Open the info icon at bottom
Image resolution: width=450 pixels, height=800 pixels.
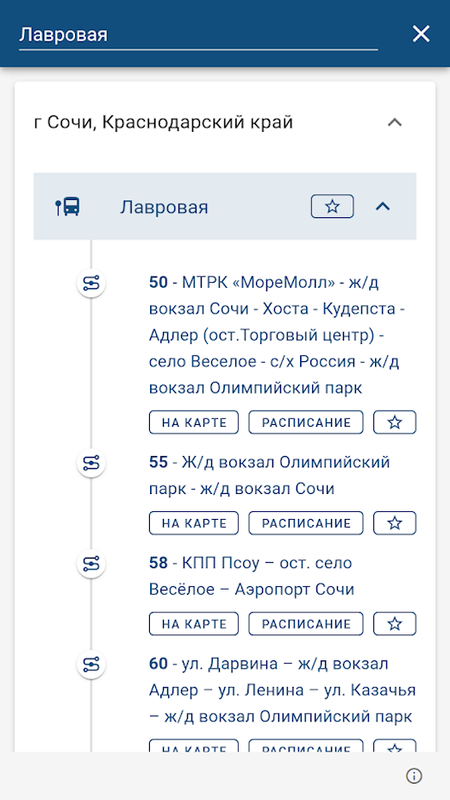pyautogui.click(x=414, y=776)
